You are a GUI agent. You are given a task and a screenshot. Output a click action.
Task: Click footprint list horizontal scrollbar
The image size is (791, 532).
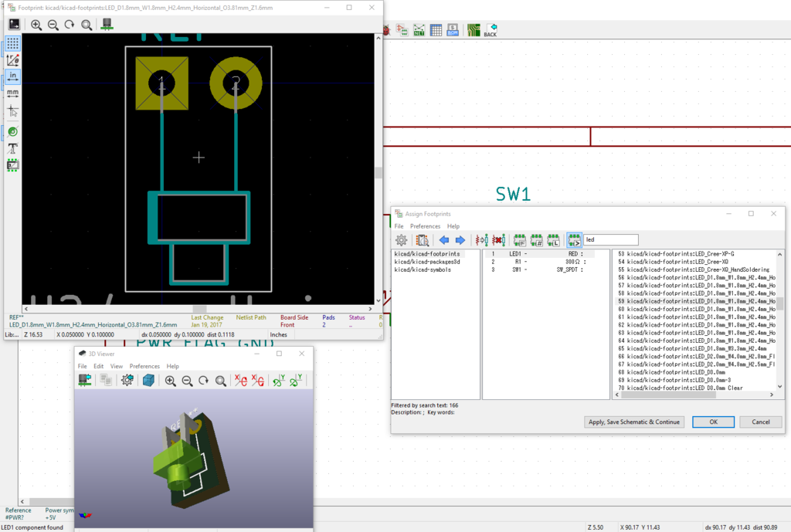pos(668,395)
